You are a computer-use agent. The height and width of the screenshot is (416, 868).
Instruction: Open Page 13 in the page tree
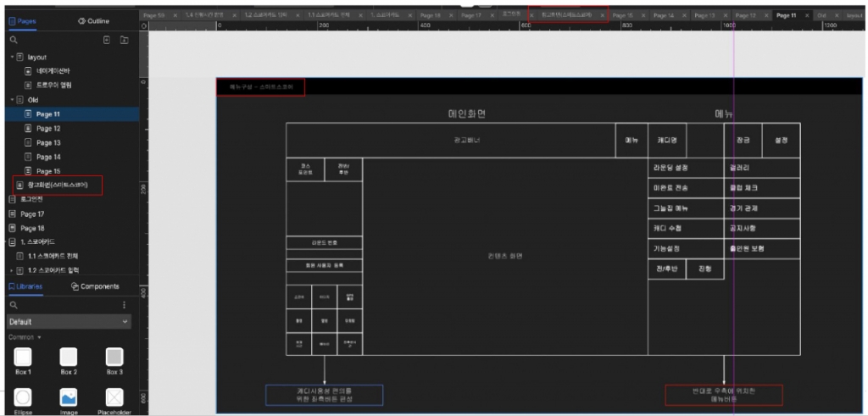[x=48, y=142]
